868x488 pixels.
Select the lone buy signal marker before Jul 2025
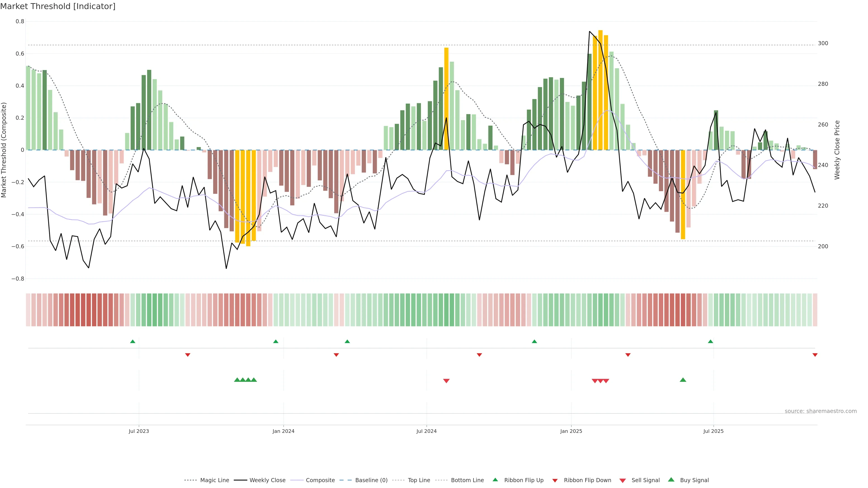tap(683, 380)
